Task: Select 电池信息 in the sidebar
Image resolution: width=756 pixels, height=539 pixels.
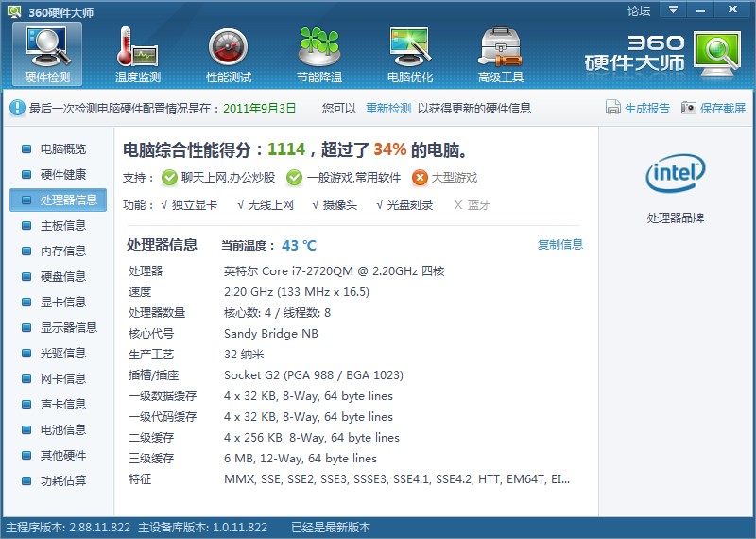Action: tap(58, 429)
